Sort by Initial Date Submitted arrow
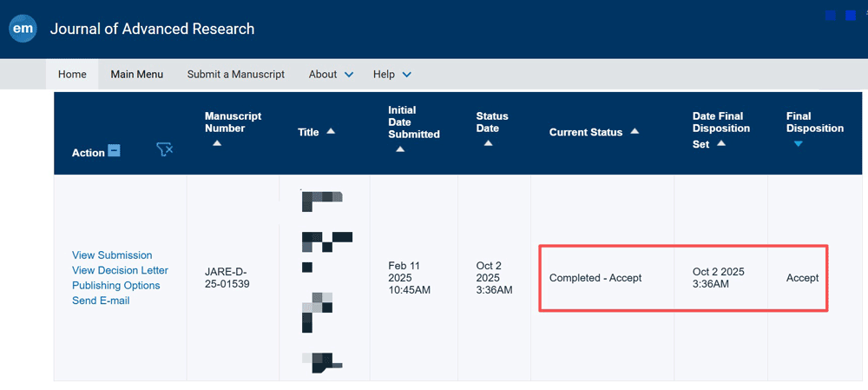 pos(399,149)
